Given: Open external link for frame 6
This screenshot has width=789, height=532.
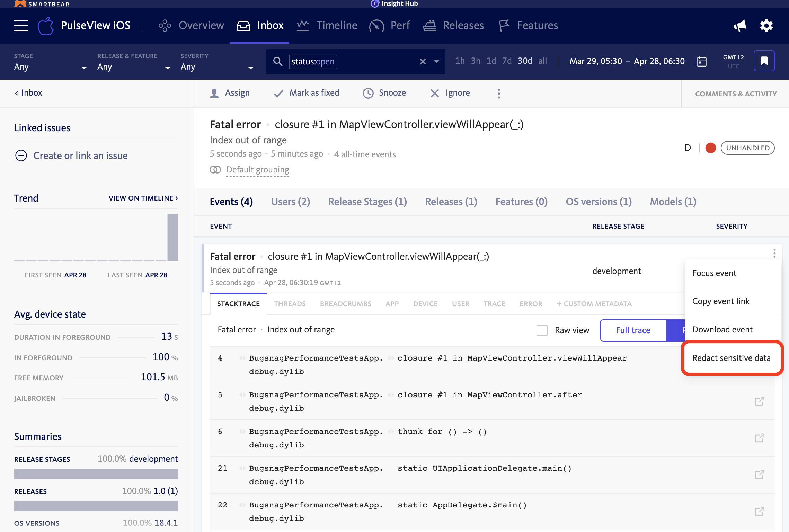Looking at the screenshot, I should (x=760, y=438).
